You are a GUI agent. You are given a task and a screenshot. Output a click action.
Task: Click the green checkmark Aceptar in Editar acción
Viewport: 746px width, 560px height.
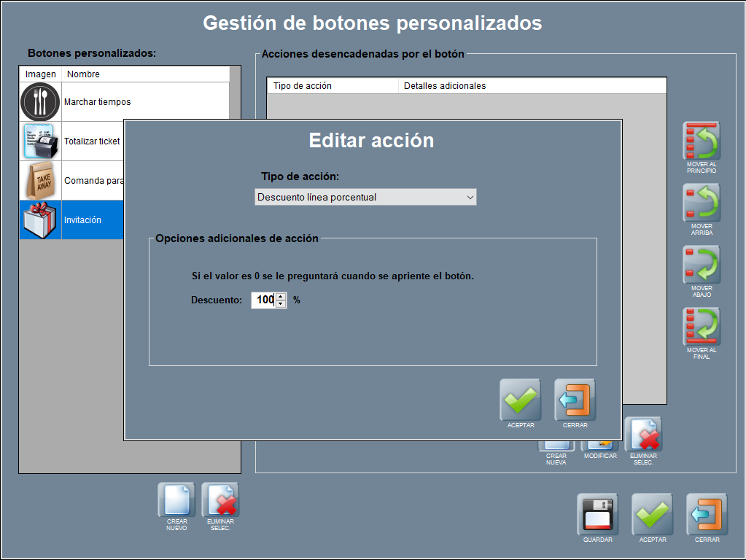520,400
